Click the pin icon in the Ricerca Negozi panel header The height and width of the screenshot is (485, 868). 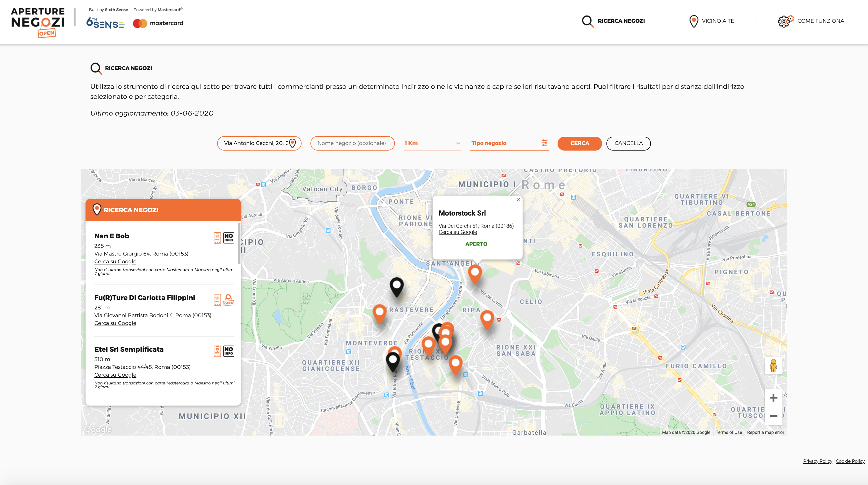pos(97,210)
